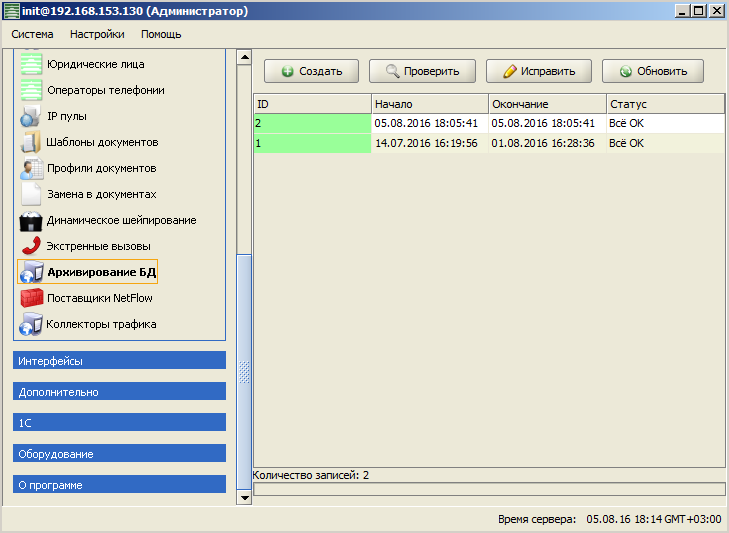Minimize the application window

click(682, 11)
